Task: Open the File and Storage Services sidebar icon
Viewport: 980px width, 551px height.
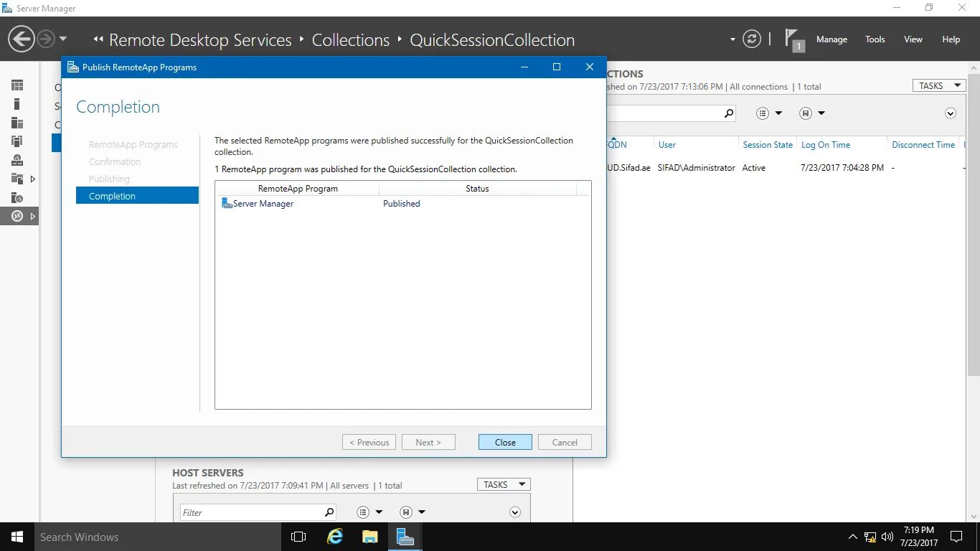Action: (x=17, y=179)
